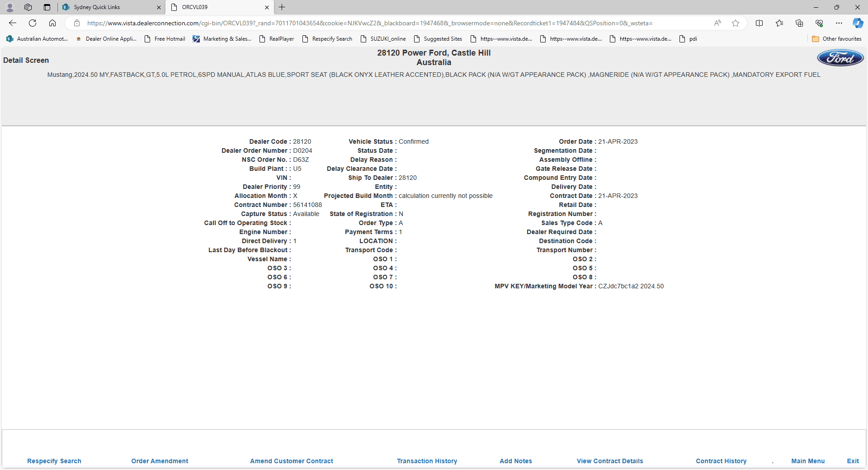This screenshot has width=868, height=470.
Task: Open the Copilot sidebar icon
Action: [858, 23]
